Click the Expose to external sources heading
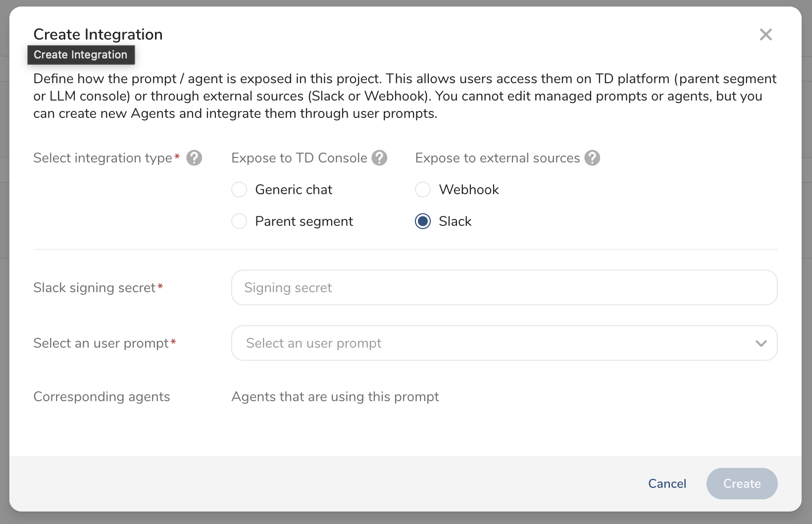 [x=497, y=158]
